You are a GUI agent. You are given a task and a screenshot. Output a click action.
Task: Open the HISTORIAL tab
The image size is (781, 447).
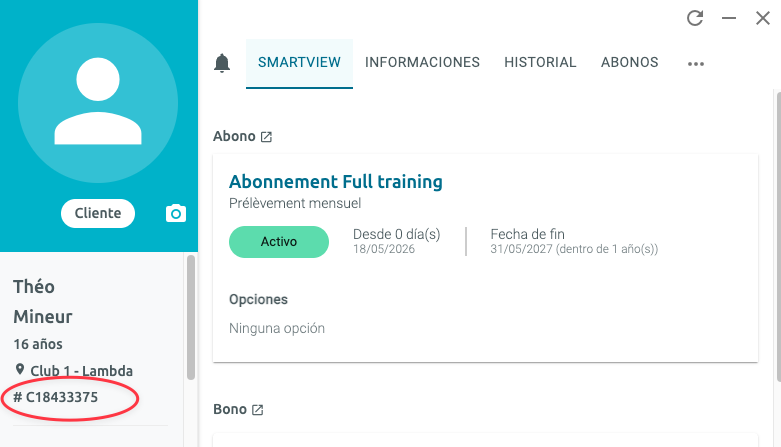click(540, 63)
